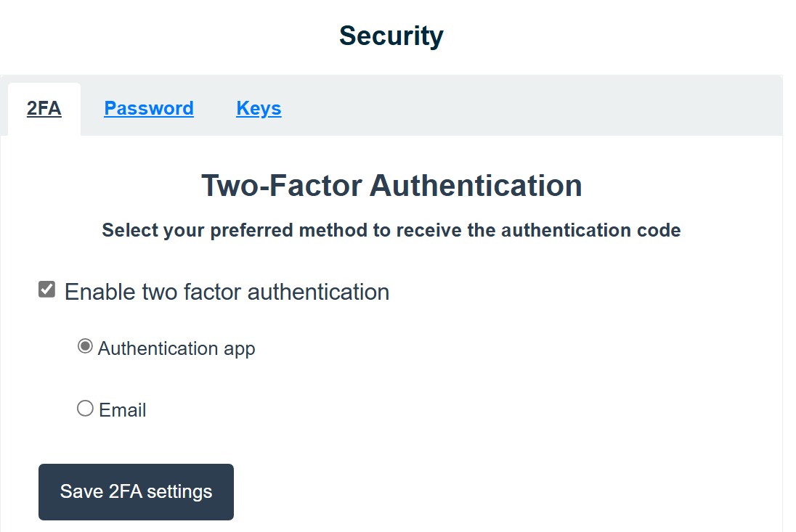Click the Two-Factor Authentication heading

(391, 185)
